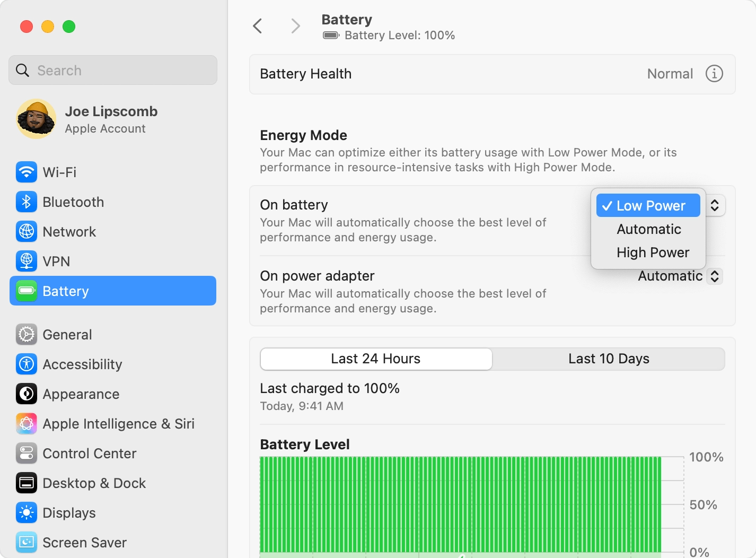Open Network settings via its globe icon
Screen dimensions: 756x558
(26, 231)
